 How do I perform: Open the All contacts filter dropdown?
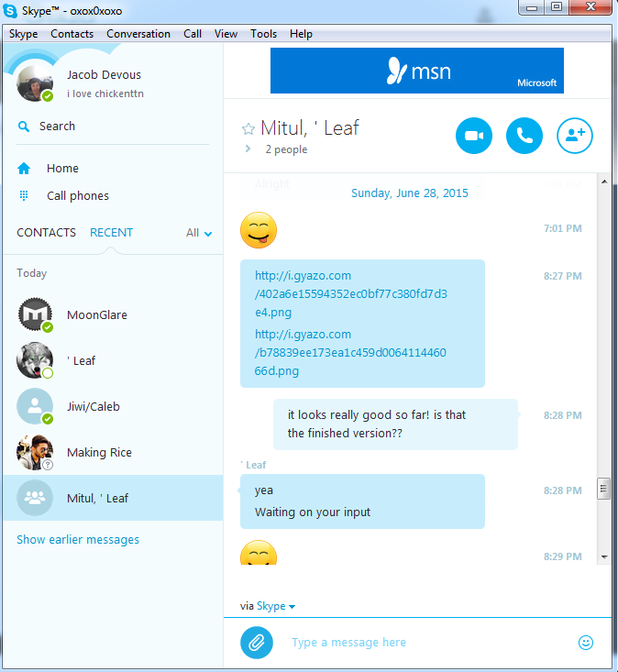pos(199,233)
